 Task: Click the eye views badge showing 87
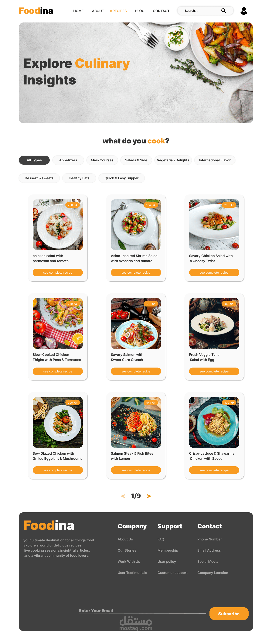(229, 304)
